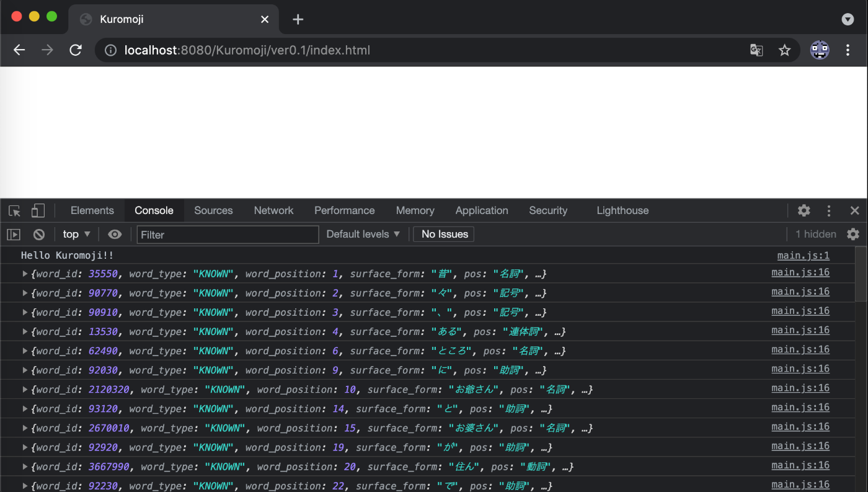Click the 1 hidden label
The image size is (868, 492).
[x=815, y=234]
